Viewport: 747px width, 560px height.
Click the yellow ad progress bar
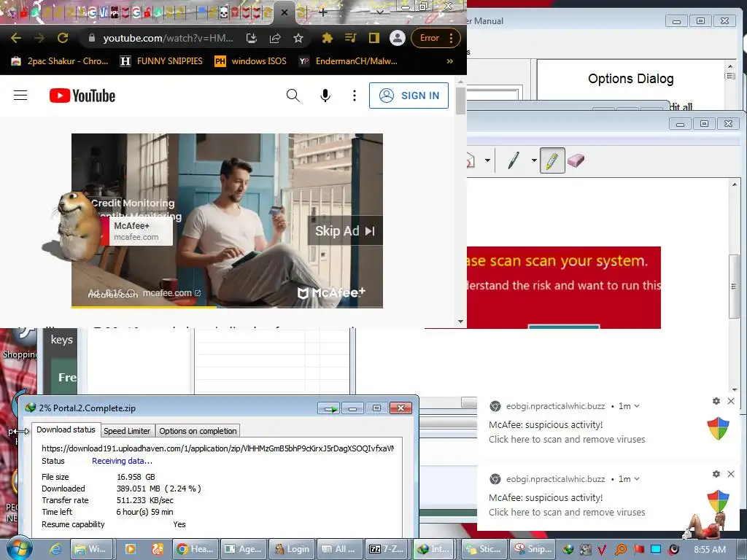[x=144, y=307]
